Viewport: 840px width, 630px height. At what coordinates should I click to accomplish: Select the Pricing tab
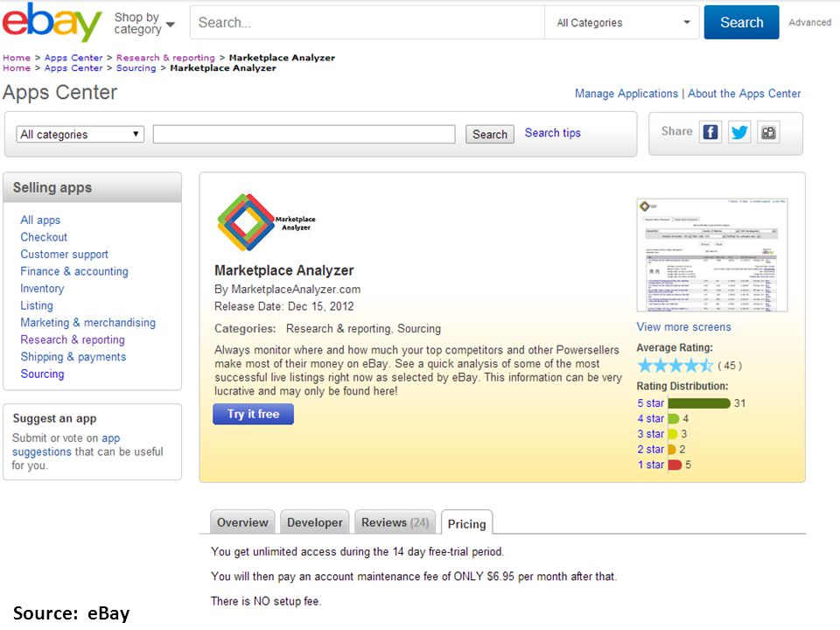tap(466, 523)
